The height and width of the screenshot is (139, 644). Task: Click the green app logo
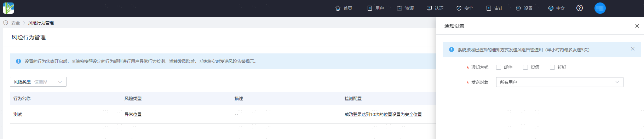coord(8,8)
